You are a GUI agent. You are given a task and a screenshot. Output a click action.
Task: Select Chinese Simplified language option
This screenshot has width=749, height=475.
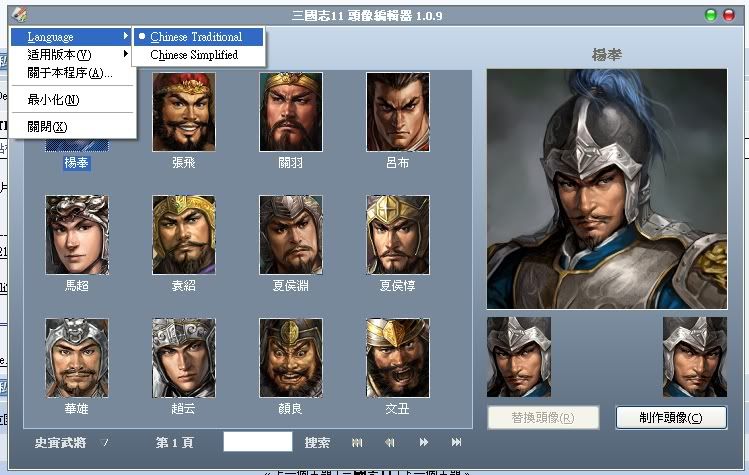(x=198, y=55)
